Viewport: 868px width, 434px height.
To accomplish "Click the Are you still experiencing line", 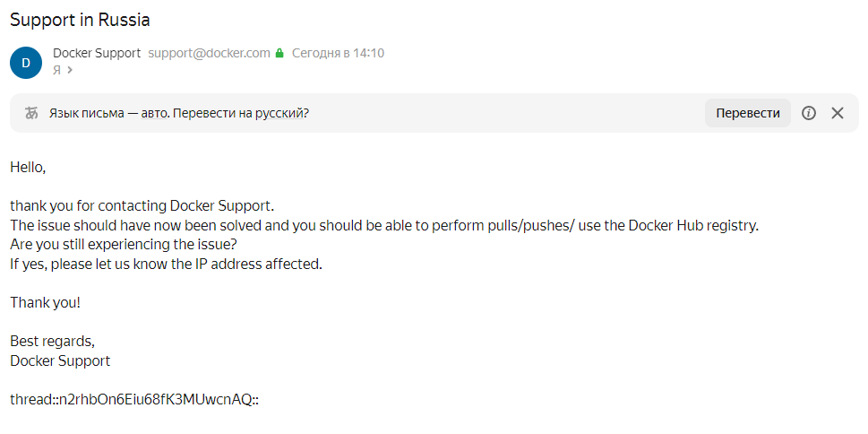I will click(123, 244).
